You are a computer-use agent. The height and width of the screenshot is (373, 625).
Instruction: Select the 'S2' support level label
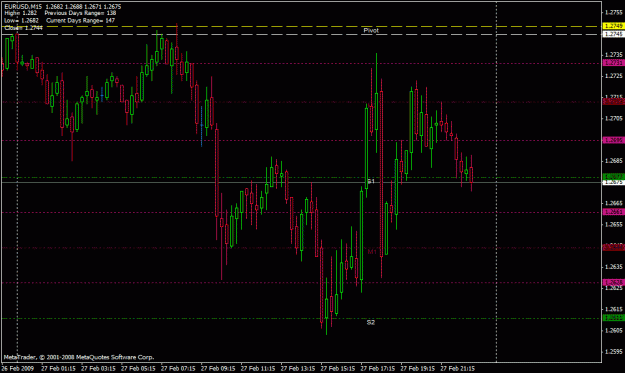click(371, 322)
